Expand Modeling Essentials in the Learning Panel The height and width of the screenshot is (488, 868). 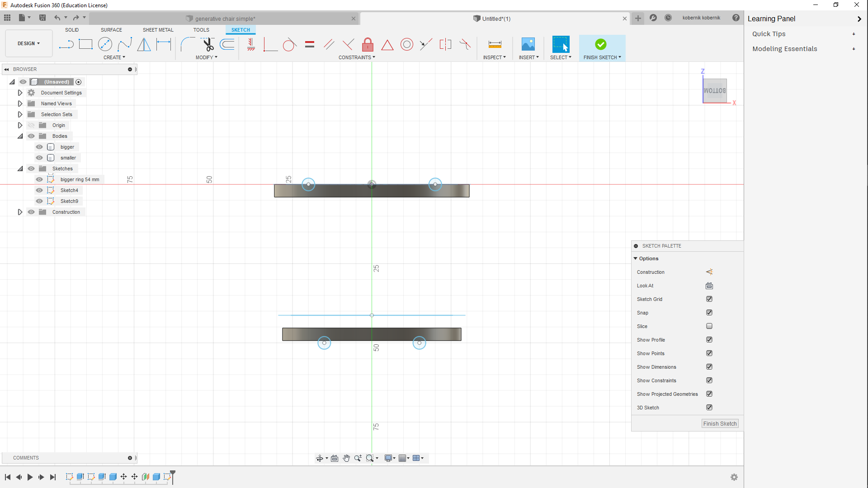coord(854,49)
